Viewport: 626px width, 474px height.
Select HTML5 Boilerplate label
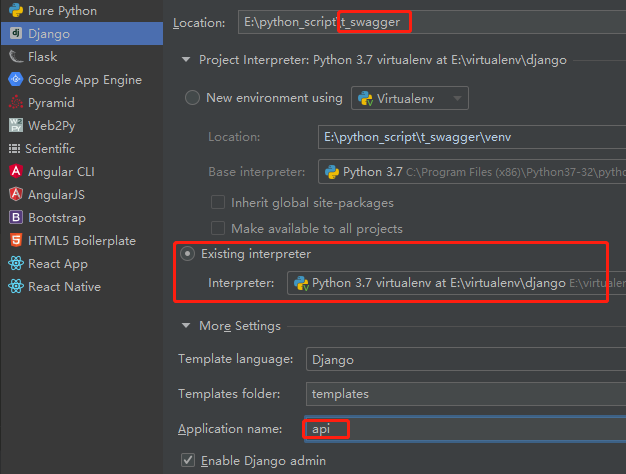[x=82, y=241]
